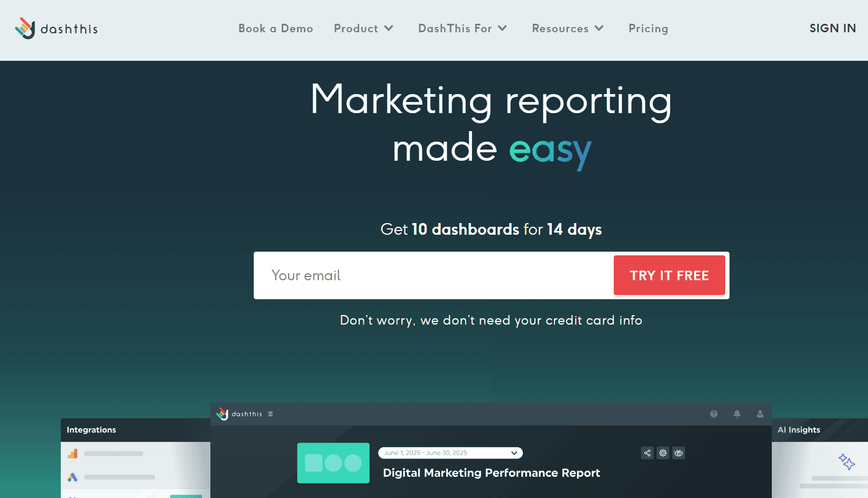This screenshot has height=498, width=868.
Task: Toggle the hamburger menu in dashboard preview
Action: pos(270,414)
